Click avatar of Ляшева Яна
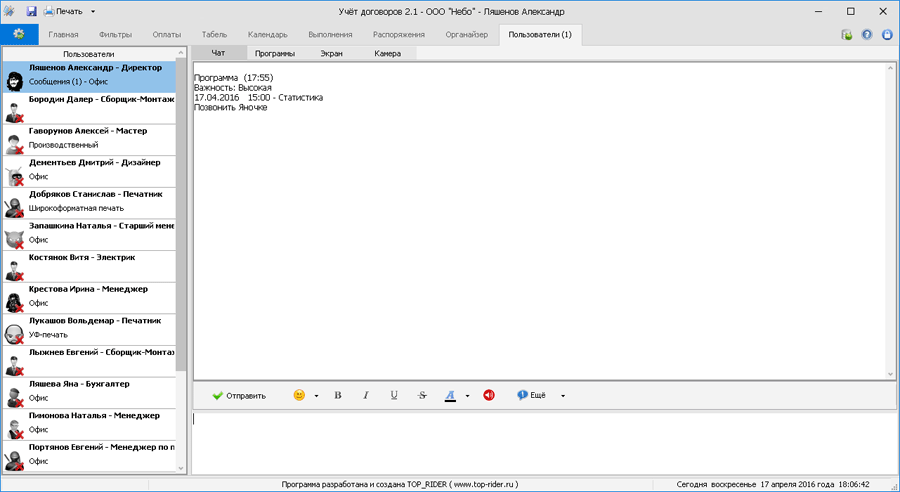This screenshot has height=492, width=900. point(14,397)
